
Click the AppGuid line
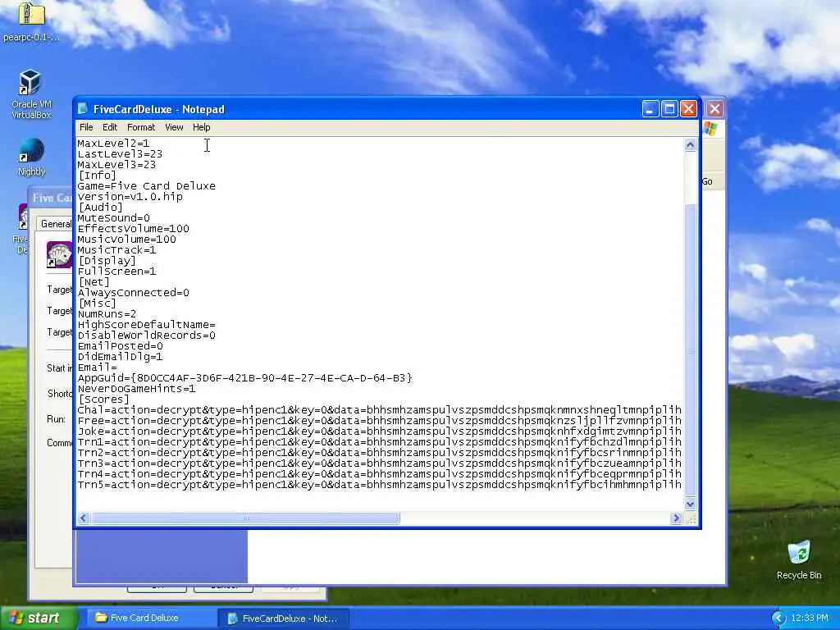[244, 378]
